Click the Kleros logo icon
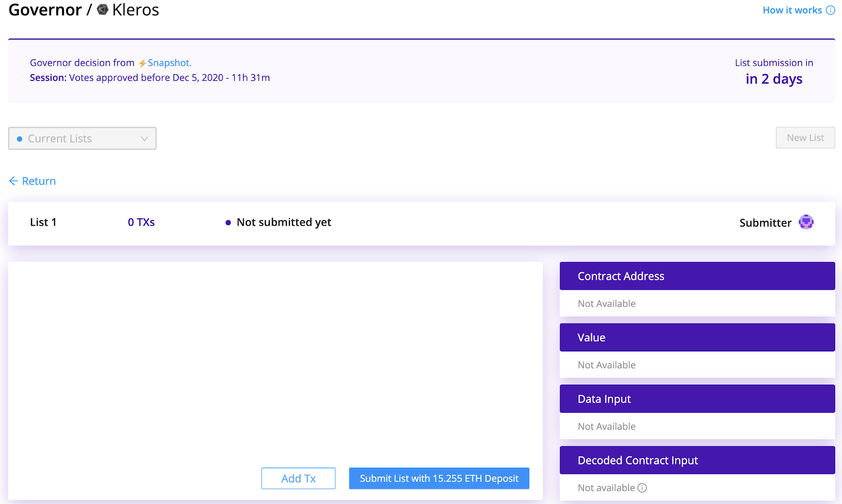The image size is (842, 504). pos(103,9)
